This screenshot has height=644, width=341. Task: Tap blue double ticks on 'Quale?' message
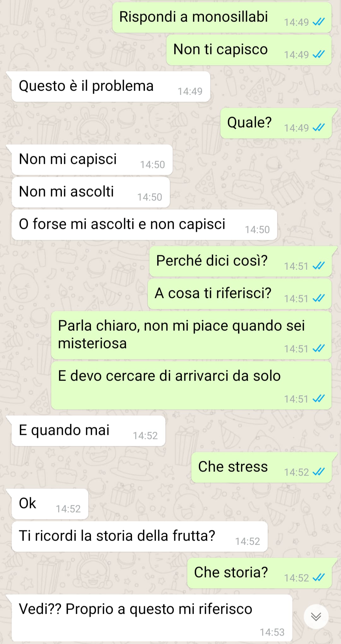click(319, 128)
